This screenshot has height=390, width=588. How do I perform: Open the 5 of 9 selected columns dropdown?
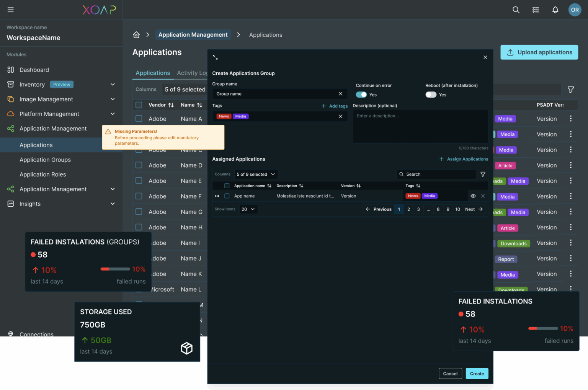256,174
